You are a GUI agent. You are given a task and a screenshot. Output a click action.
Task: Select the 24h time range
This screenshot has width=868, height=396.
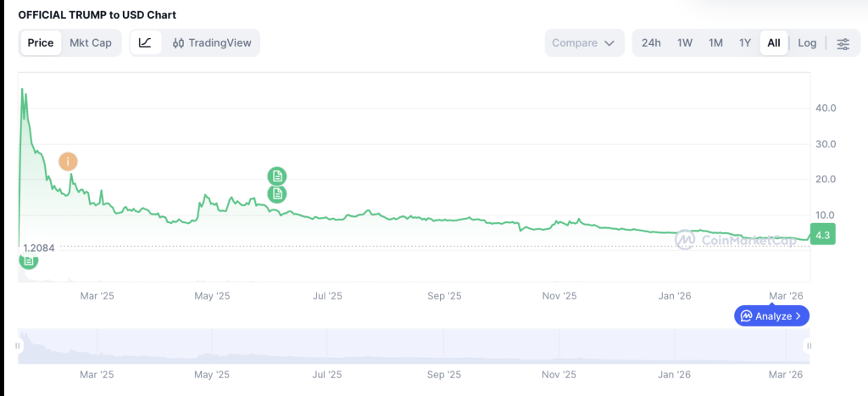pyautogui.click(x=651, y=42)
